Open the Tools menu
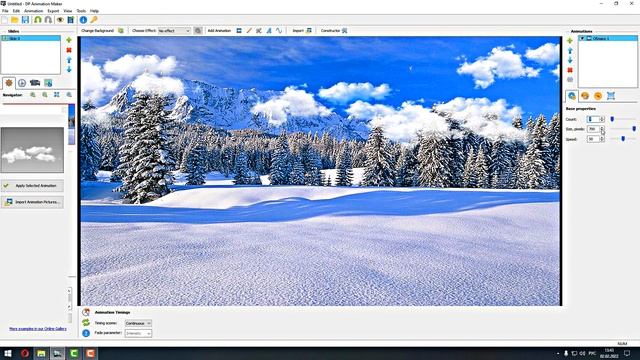 click(81, 11)
